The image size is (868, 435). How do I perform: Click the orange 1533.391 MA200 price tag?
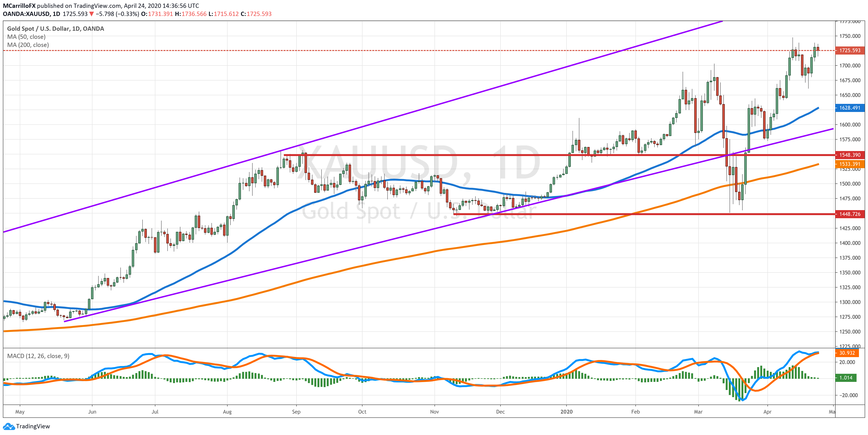850,164
